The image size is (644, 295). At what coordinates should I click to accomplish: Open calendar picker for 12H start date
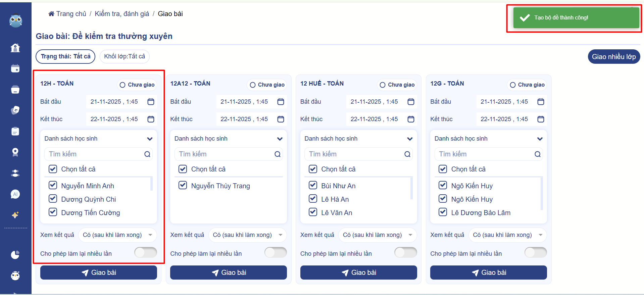tap(151, 102)
